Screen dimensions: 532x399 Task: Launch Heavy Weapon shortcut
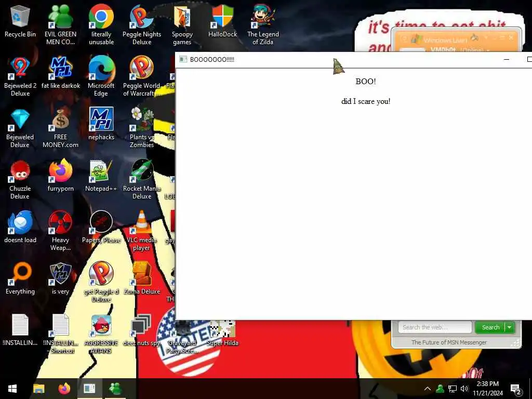(x=60, y=231)
